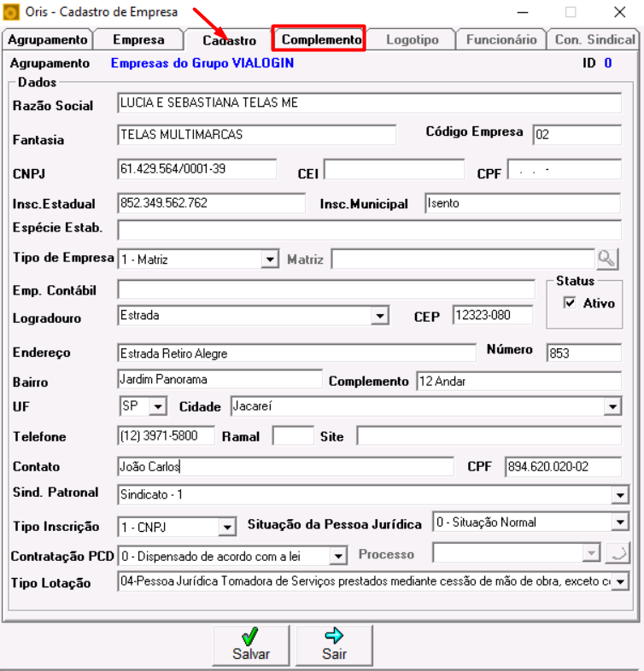This screenshot has width=644, height=671.
Task: Open the Tipo Inscrição dropdown
Action: [227, 527]
